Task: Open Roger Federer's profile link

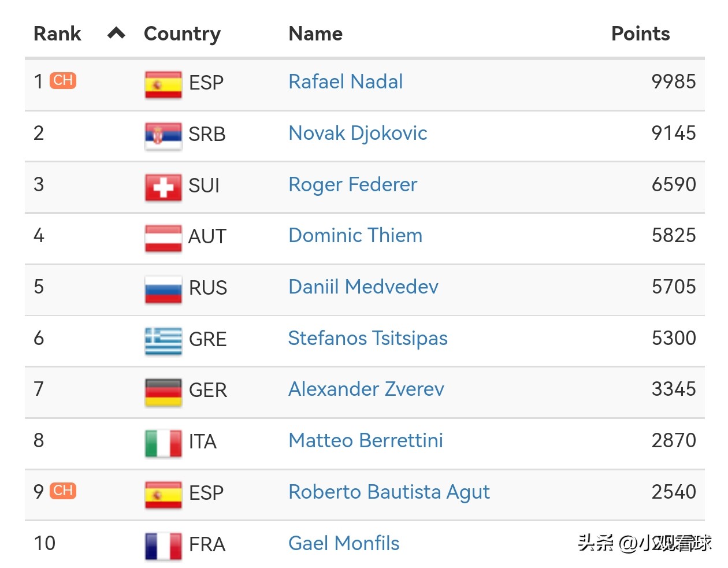Action: [x=352, y=184]
